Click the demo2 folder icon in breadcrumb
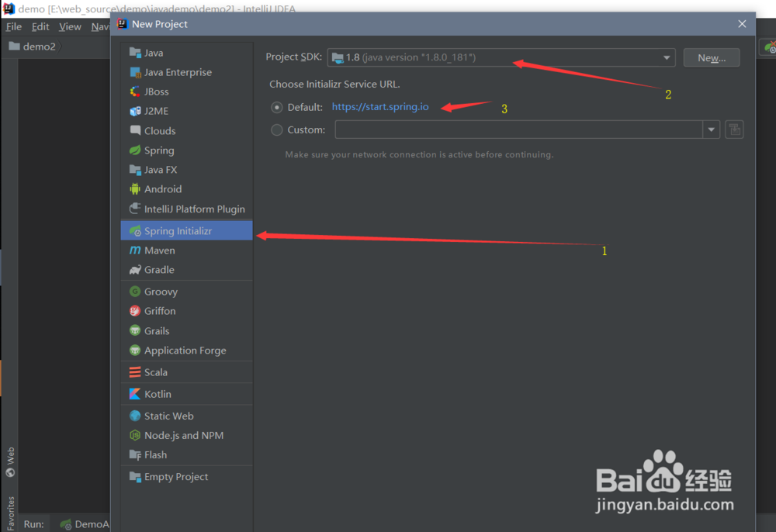The height and width of the screenshot is (532, 776). coord(14,46)
